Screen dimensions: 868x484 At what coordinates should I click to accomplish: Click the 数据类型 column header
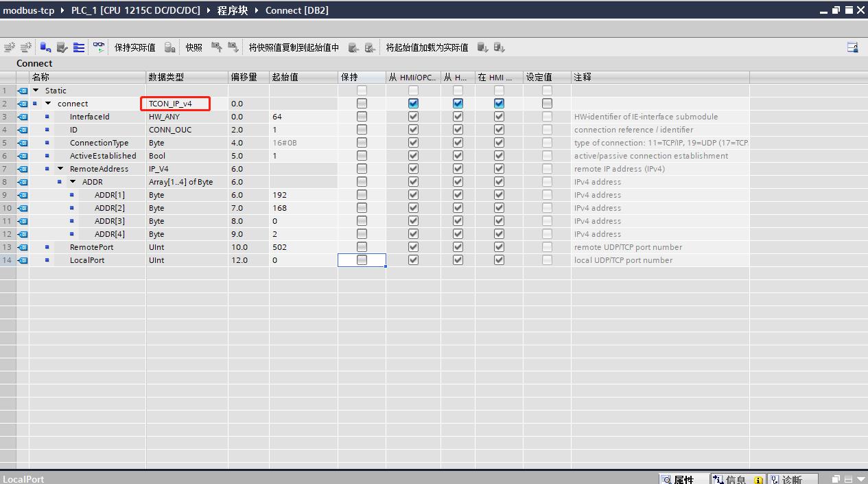187,77
